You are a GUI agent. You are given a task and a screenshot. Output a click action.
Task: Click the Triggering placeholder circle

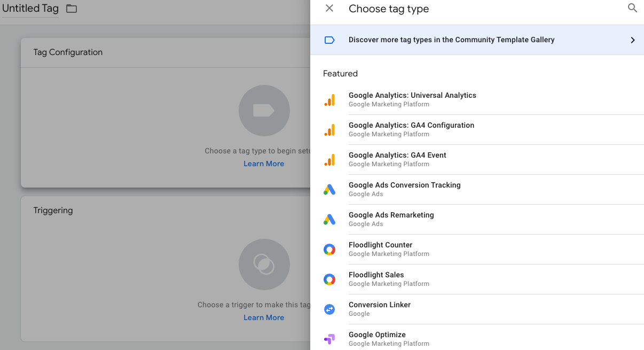264,265
